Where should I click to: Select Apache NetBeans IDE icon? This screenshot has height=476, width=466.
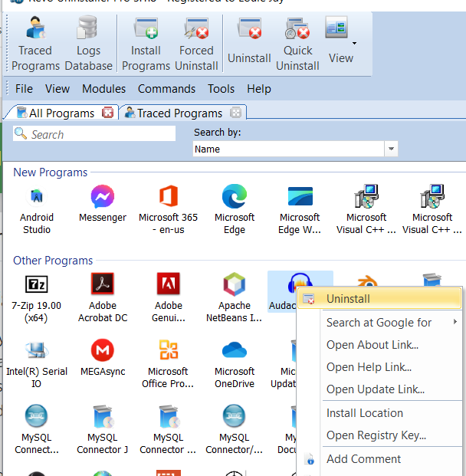click(234, 284)
